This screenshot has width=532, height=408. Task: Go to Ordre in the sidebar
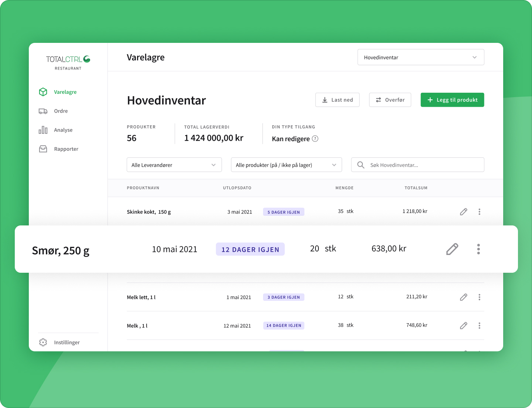[x=61, y=111]
